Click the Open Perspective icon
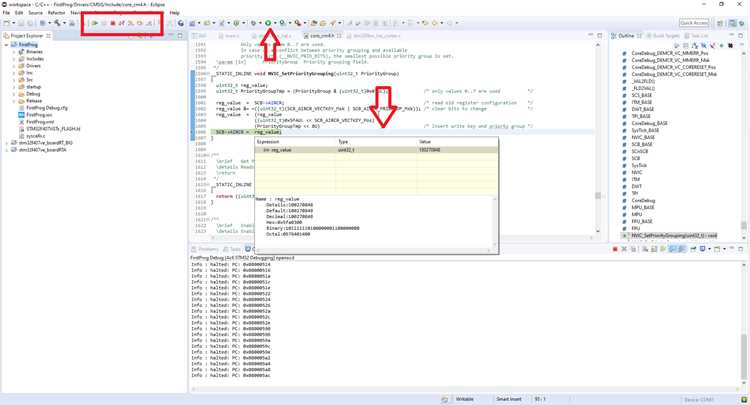 click(720, 23)
